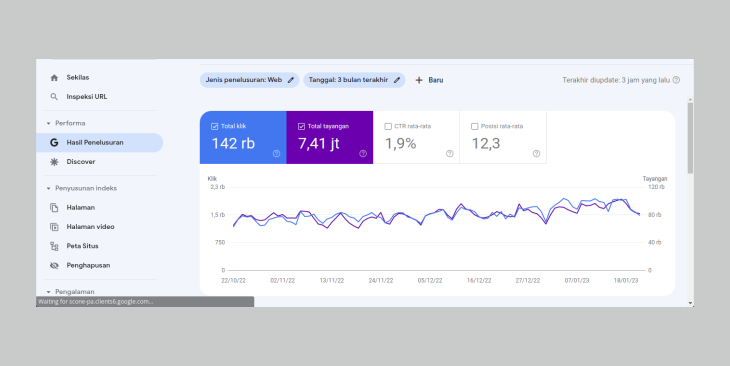
Task: Click the 142 rb total clicks value
Action: click(x=233, y=143)
